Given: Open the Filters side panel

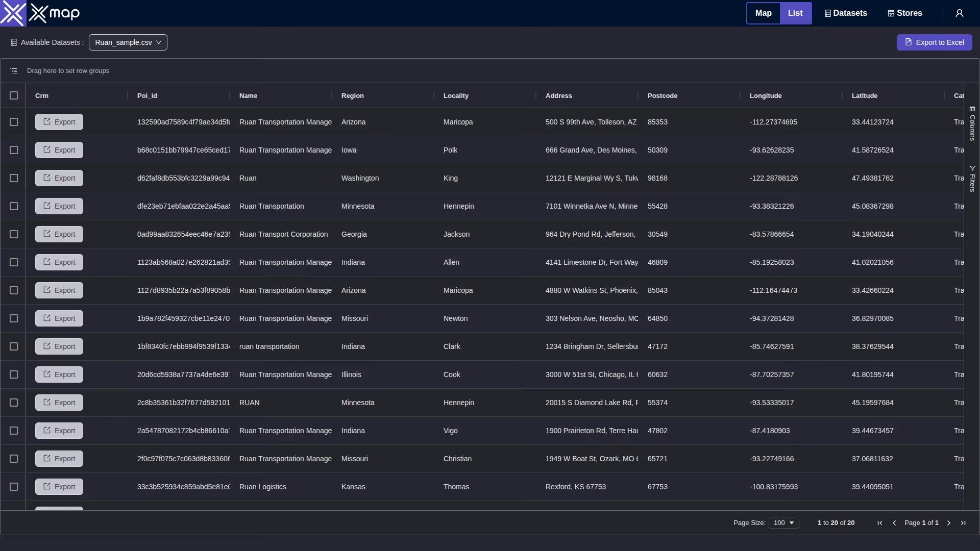Looking at the screenshot, I should tap(972, 179).
